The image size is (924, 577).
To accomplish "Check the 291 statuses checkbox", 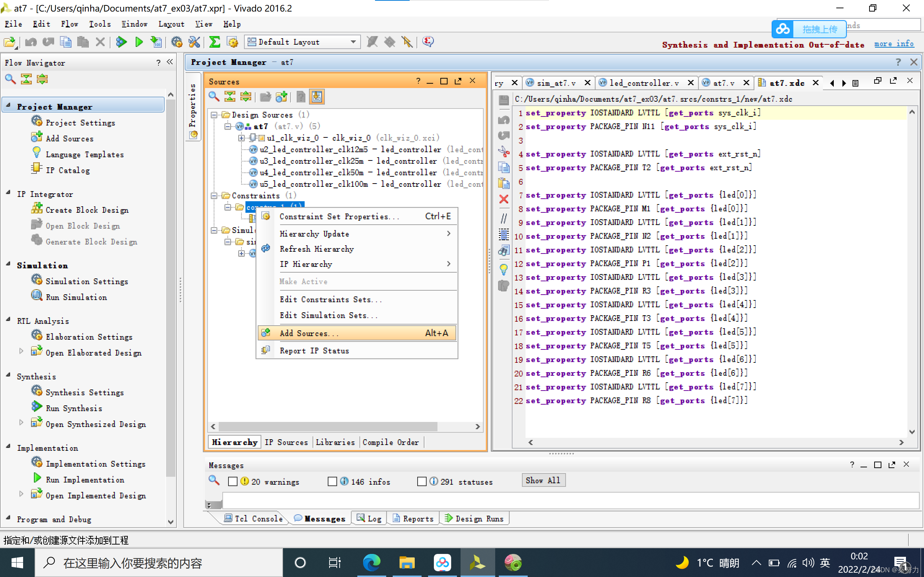I will (422, 481).
